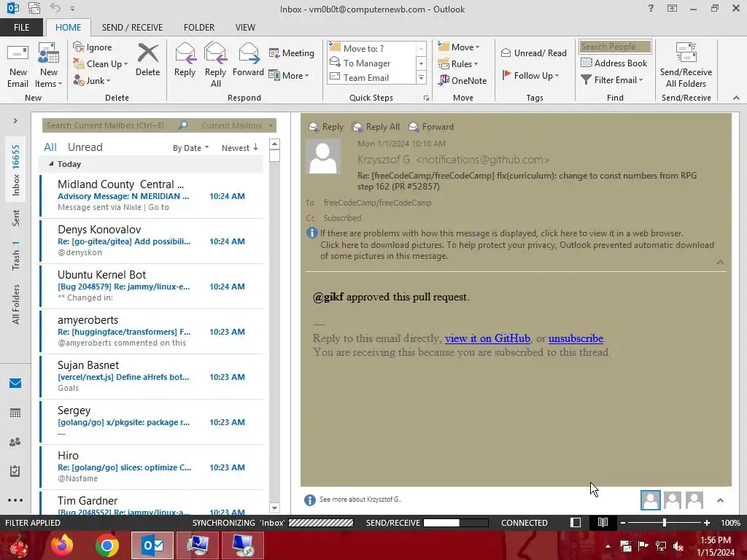
Task: Open 'view it on GitHub' link
Action: tap(487, 338)
